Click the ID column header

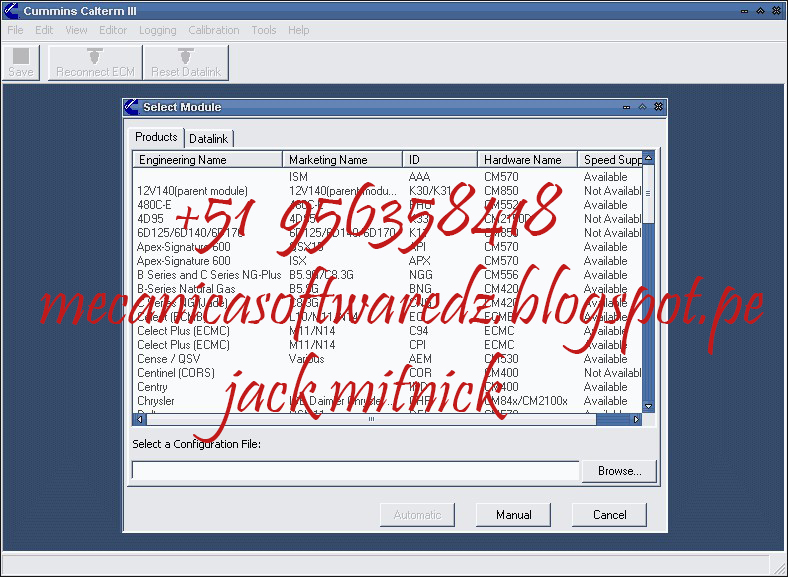[x=440, y=160]
